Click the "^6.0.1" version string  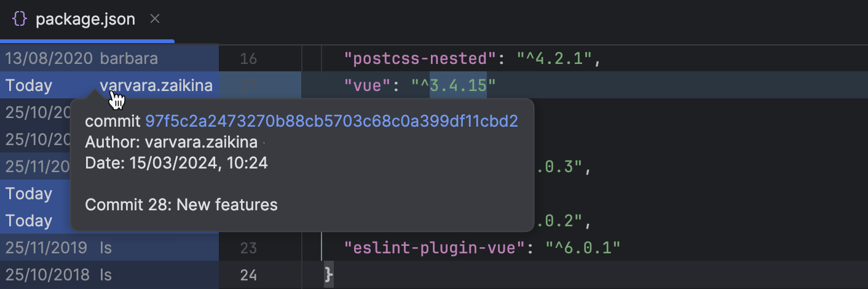[x=583, y=248]
